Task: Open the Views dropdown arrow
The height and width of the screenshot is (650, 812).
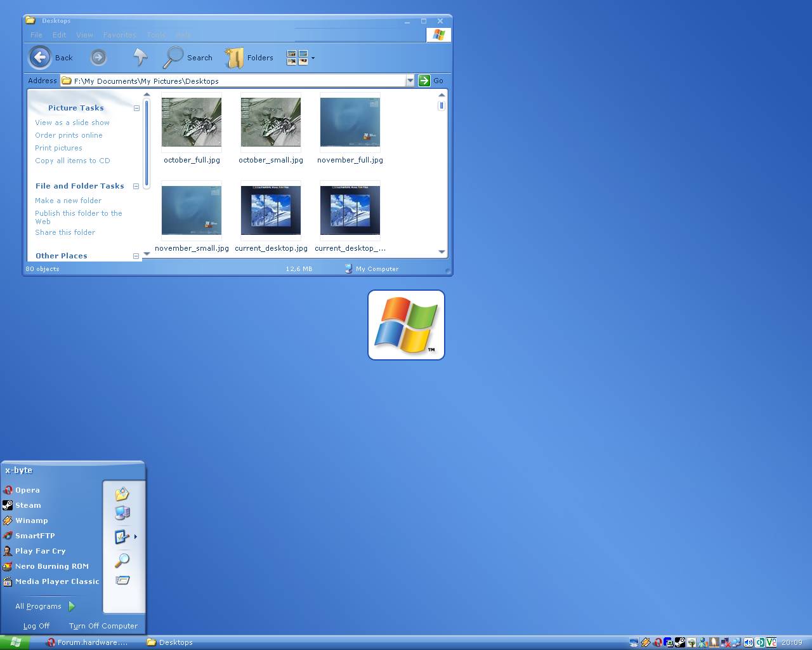Action: pyautogui.click(x=313, y=58)
